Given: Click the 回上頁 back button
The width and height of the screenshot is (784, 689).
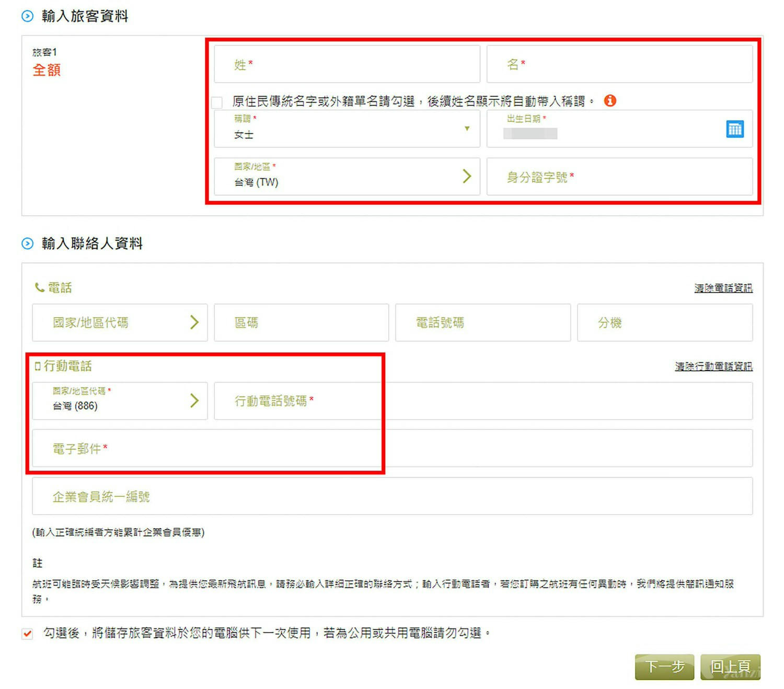Looking at the screenshot, I should 730,667.
